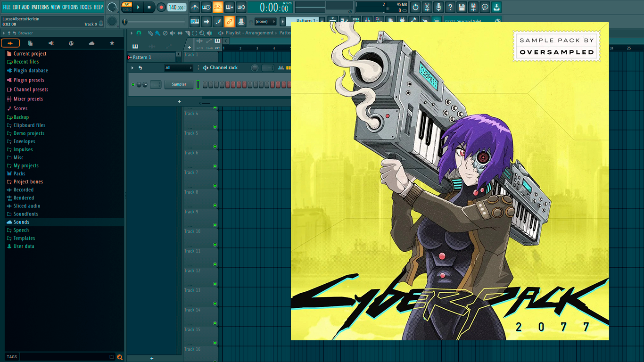Image resolution: width=644 pixels, height=362 pixels.
Task: Click the 140.000 tempo field
Action: click(x=177, y=7)
